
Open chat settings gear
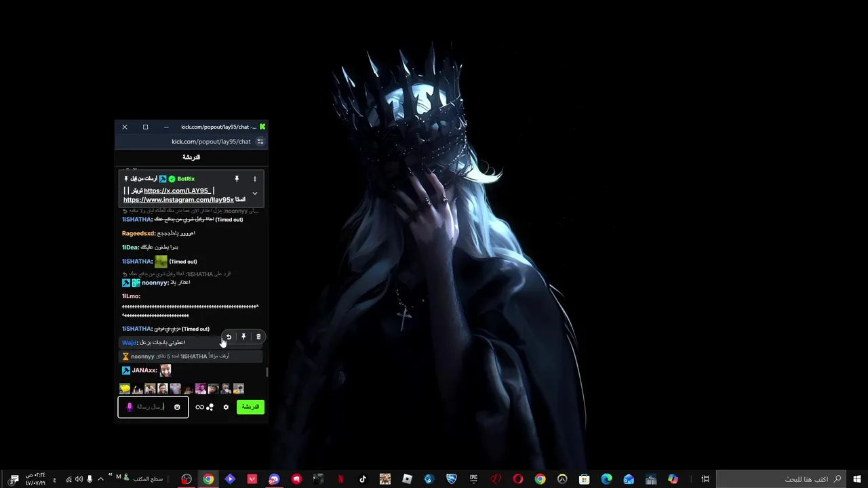226,407
